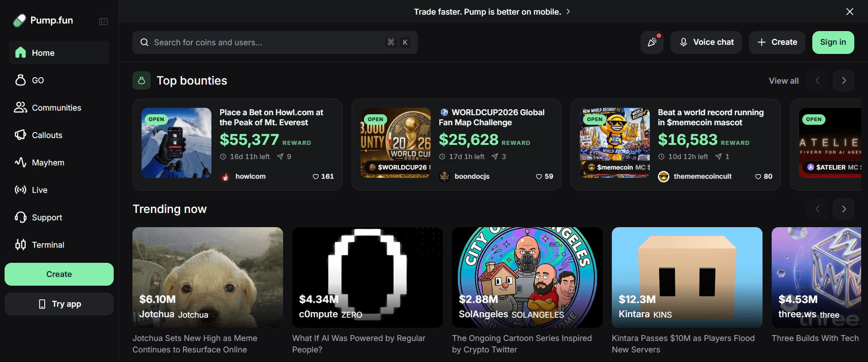The image size is (868, 362).
Task: Open Kintara Passes $10M headline
Action: coord(683,344)
